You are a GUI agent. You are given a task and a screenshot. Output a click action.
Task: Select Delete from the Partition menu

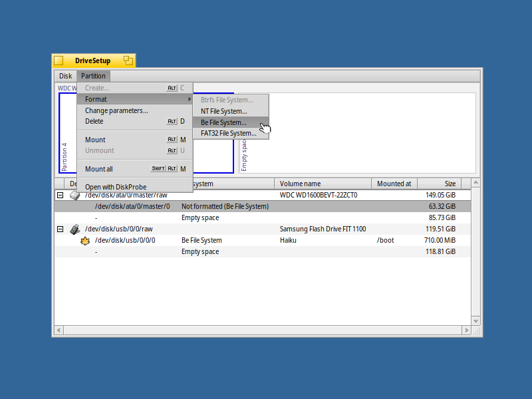(135, 121)
